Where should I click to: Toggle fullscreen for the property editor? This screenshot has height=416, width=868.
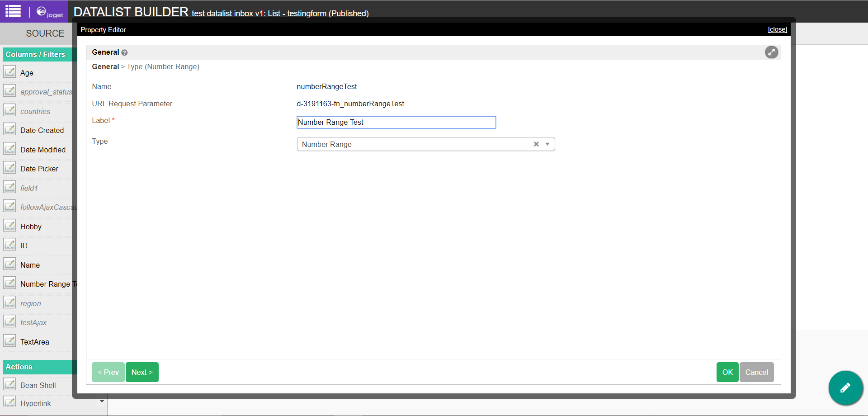click(771, 52)
